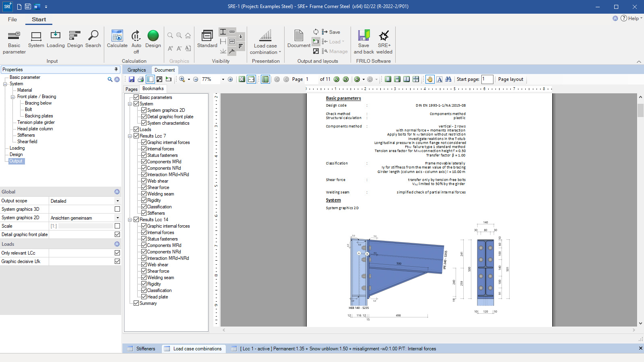This screenshot has width=644, height=362.
Task: Toggle Only relevant LCc checkbox
Action: click(117, 253)
